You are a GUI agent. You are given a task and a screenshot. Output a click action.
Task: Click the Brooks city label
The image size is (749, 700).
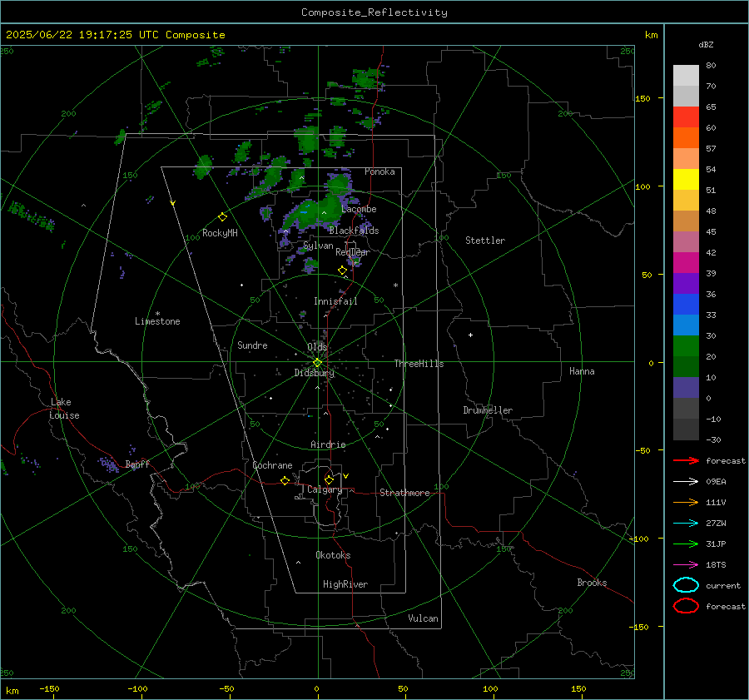point(592,583)
